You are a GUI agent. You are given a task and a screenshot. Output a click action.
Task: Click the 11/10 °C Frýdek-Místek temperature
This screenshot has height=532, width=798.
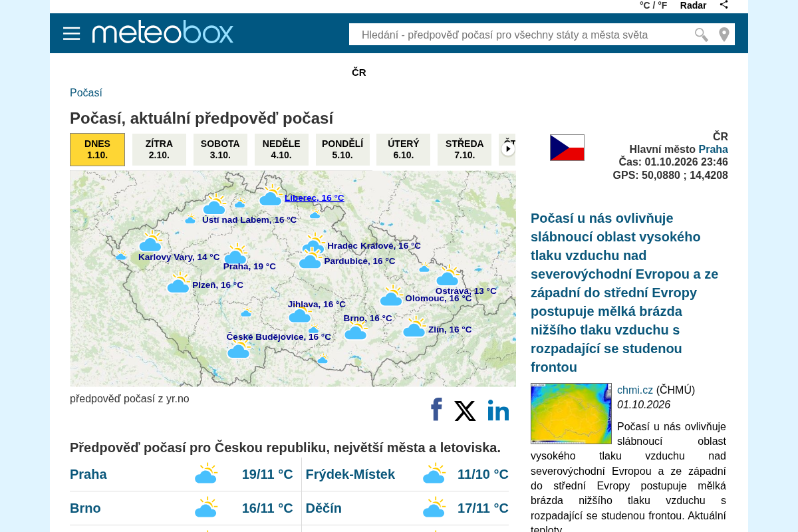[x=483, y=474]
